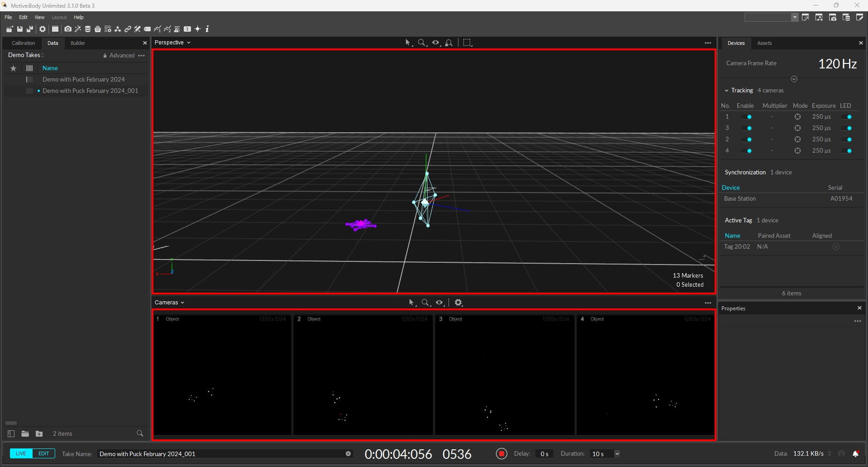
Task: Click the camera icon in main toolbar
Action: [x=68, y=29]
